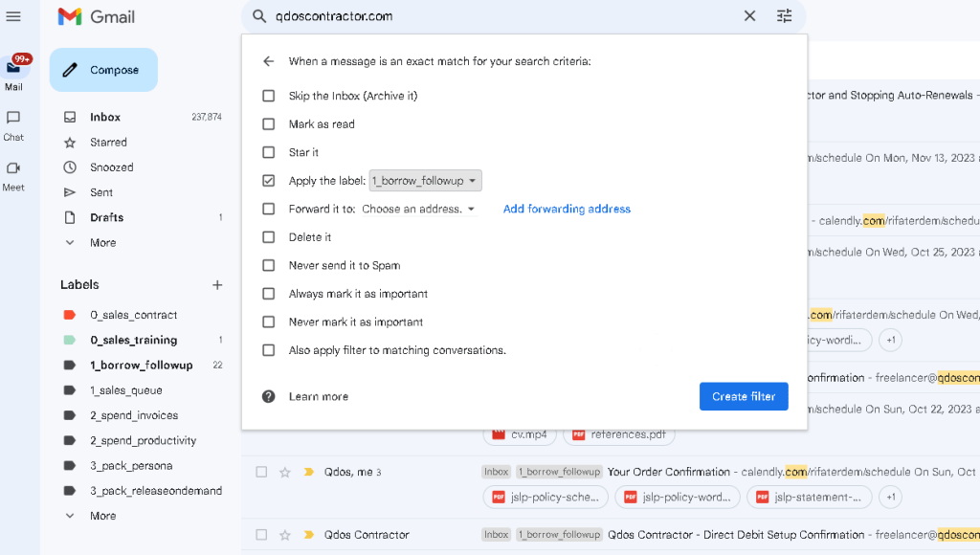980x555 pixels.
Task: Open the jslp-policy-word... PDF attachment
Action: coord(678,498)
